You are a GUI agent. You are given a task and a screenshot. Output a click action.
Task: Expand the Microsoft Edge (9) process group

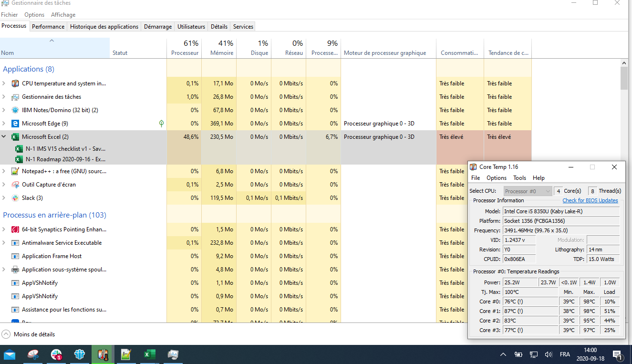tap(4, 124)
